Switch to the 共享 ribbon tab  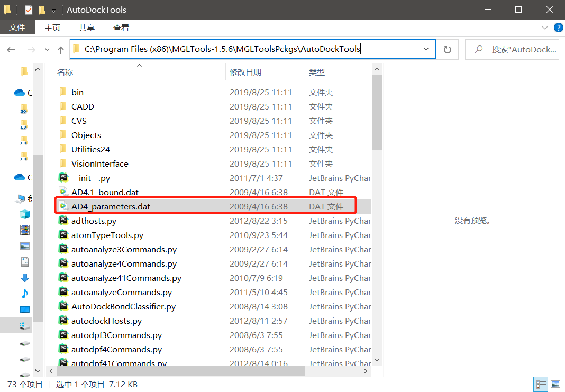(x=86, y=28)
